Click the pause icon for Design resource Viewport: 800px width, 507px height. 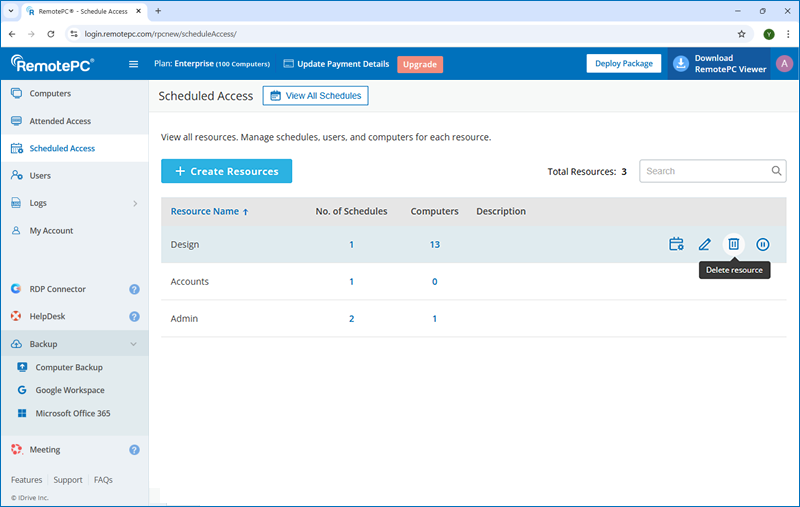pos(763,244)
